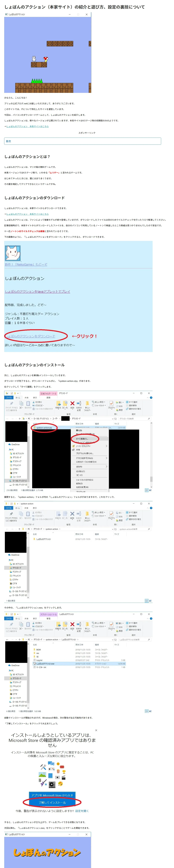
Task: Expand the 目次 table of contents box
Action: tap(82, 141)
